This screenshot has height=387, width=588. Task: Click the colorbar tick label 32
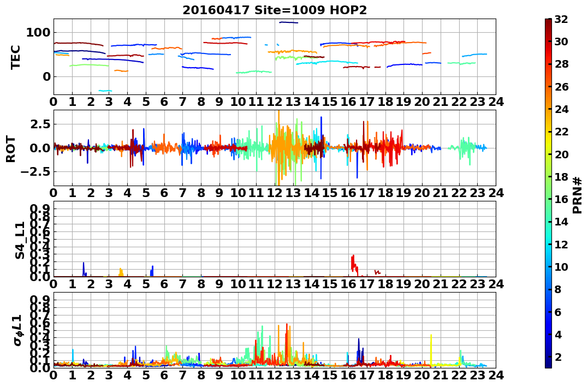tap(561, 19)
